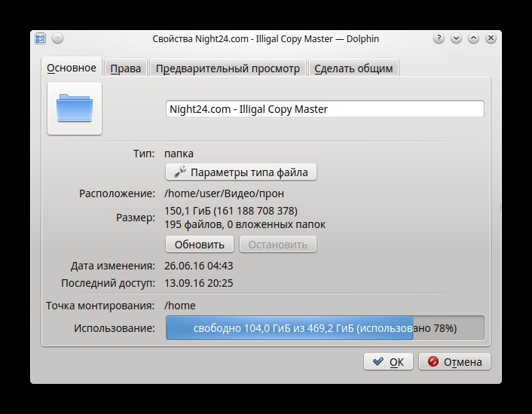532x414 pixels.
Task: Click the type value папка
Action: 179,154
